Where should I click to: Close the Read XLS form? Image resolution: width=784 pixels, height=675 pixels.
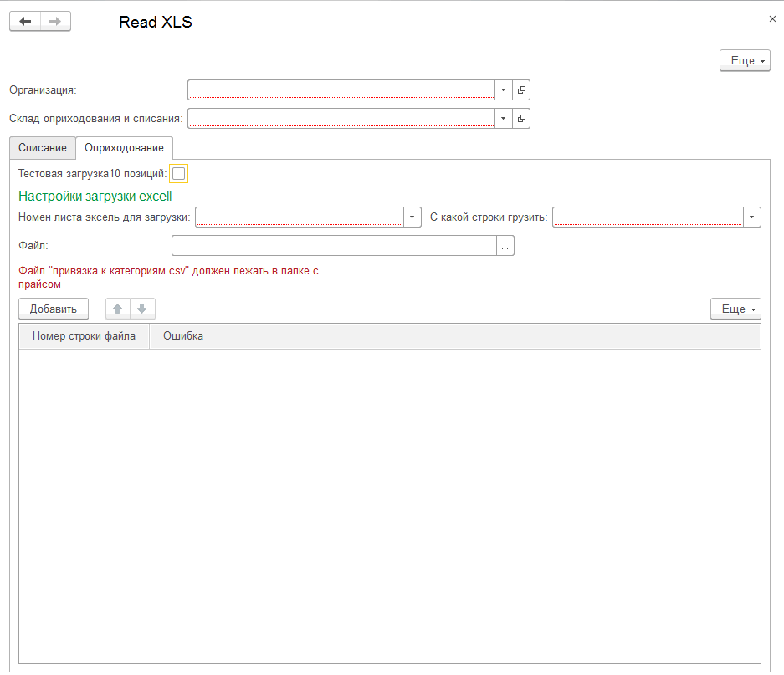(771, 18)
